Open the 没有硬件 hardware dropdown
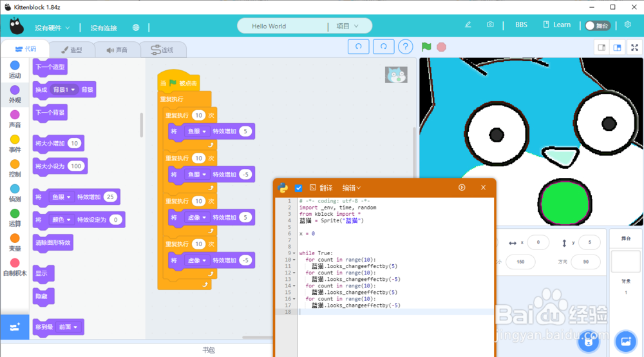 pos(52,28)
